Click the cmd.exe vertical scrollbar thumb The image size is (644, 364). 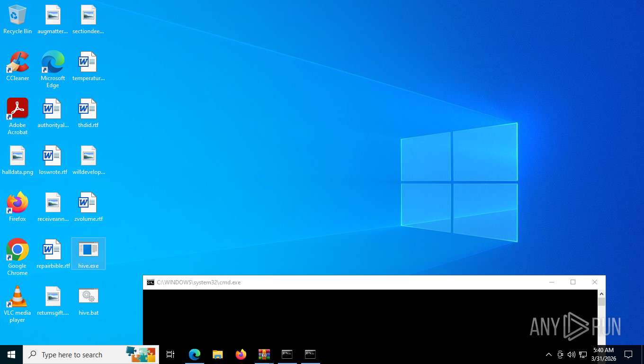pyautogui.click(x=601, y=302)
